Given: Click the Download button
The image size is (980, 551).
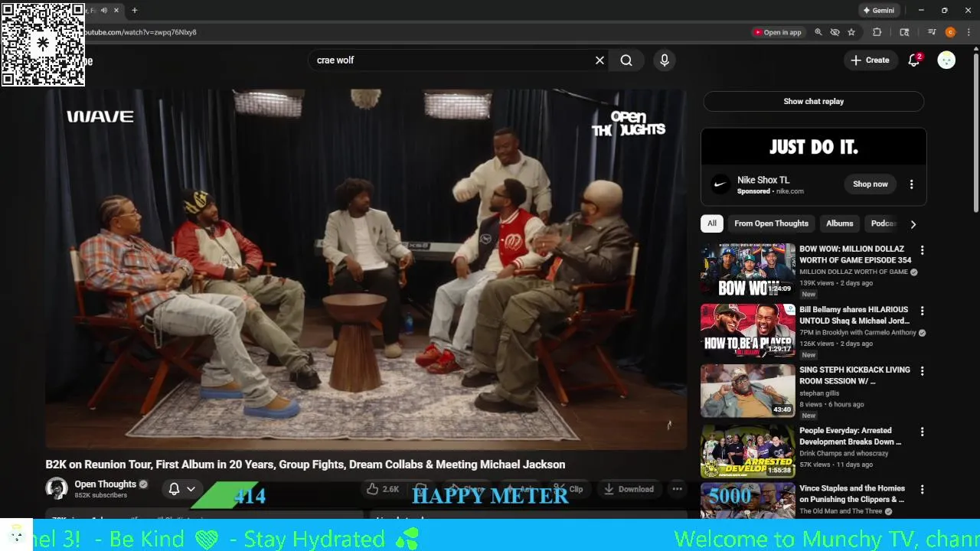Looking at the screenshot, I should pyautogui.click(x=628, y=489).
